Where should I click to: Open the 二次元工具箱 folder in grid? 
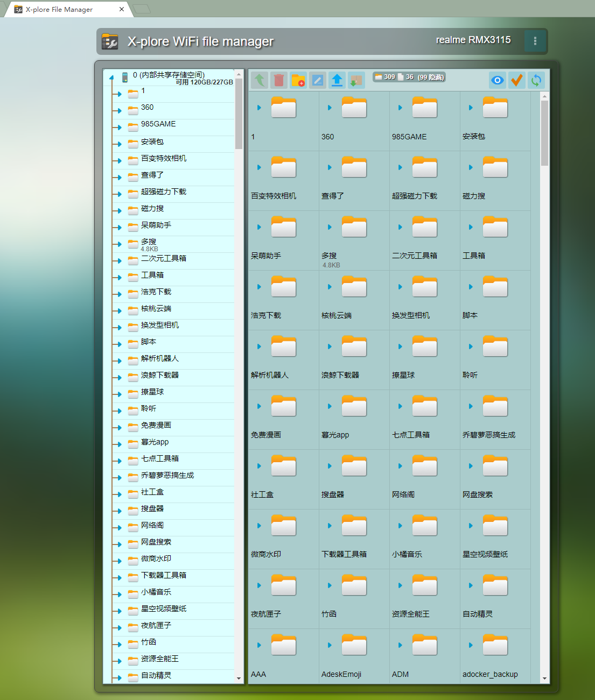[424, 227]
